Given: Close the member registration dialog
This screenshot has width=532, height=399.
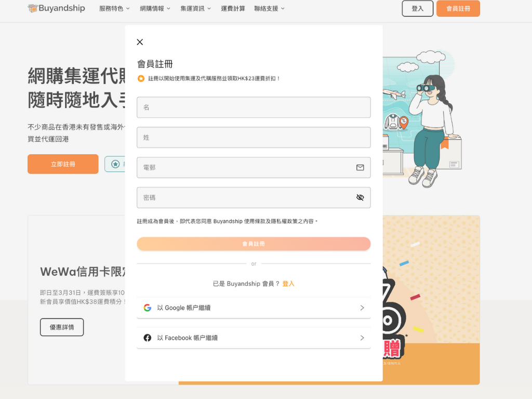Looking at the screenshot, I should point(140,42).
